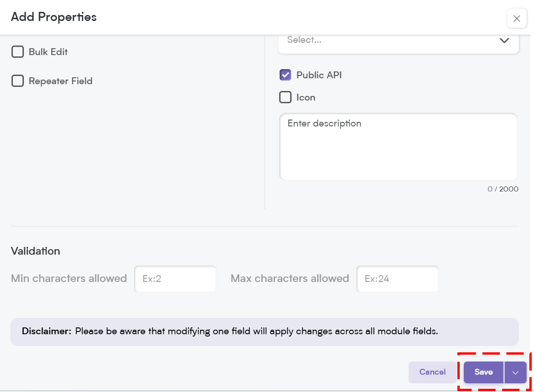Image resolution: width=534 pixels, height=392 pixels.
Task: Tick the Repeater Field checkbox
Action: coord(18,81)
